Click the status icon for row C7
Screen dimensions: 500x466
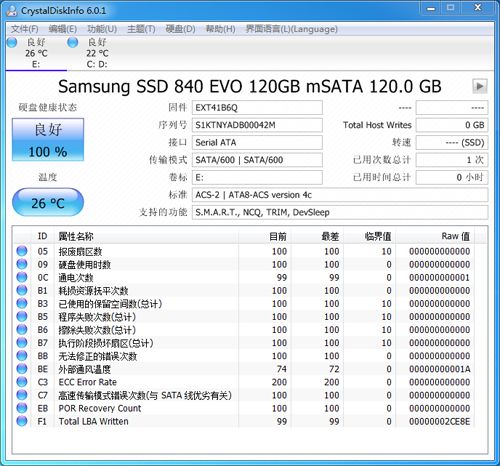point(22,394)
